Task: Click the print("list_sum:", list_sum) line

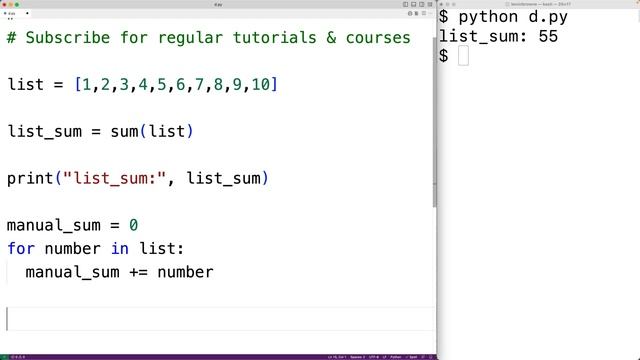Action: point(138,178)
